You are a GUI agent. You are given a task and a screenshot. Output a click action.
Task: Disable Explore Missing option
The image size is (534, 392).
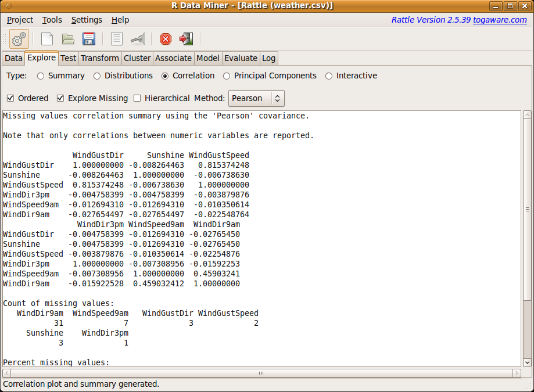click(x=60, y=98)
